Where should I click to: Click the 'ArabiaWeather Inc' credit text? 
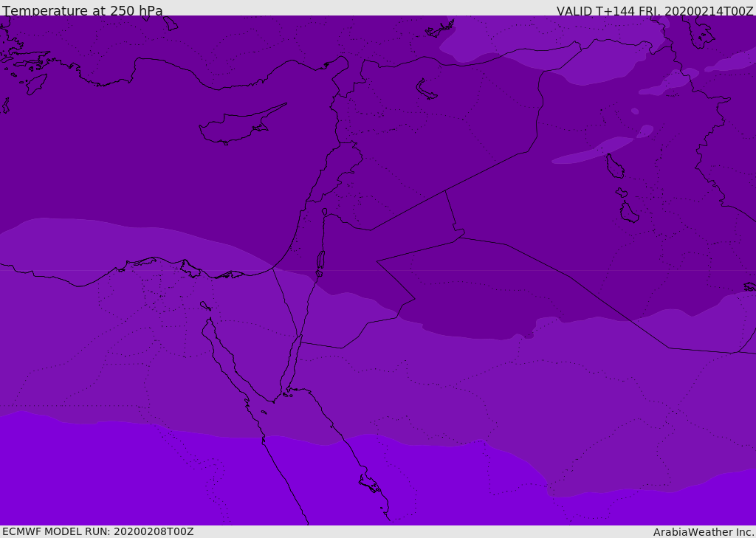[x=703, y=532]
